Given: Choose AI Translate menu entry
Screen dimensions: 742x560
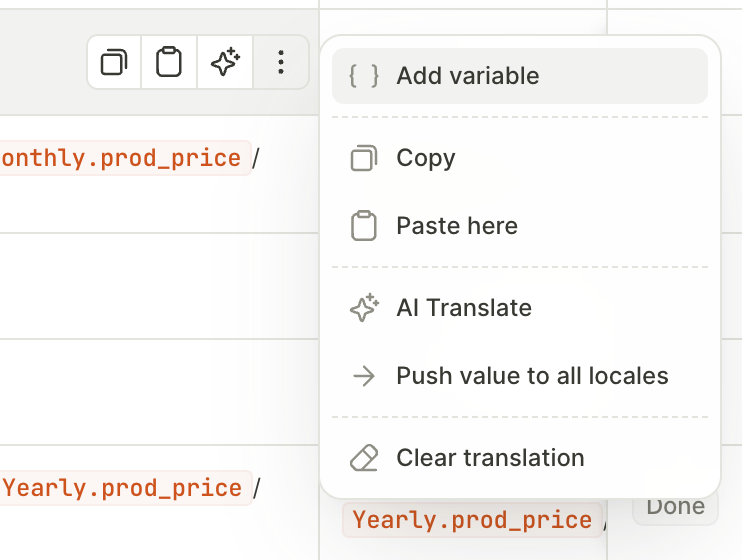Looking at the screenshot, I should coord(520,308).
